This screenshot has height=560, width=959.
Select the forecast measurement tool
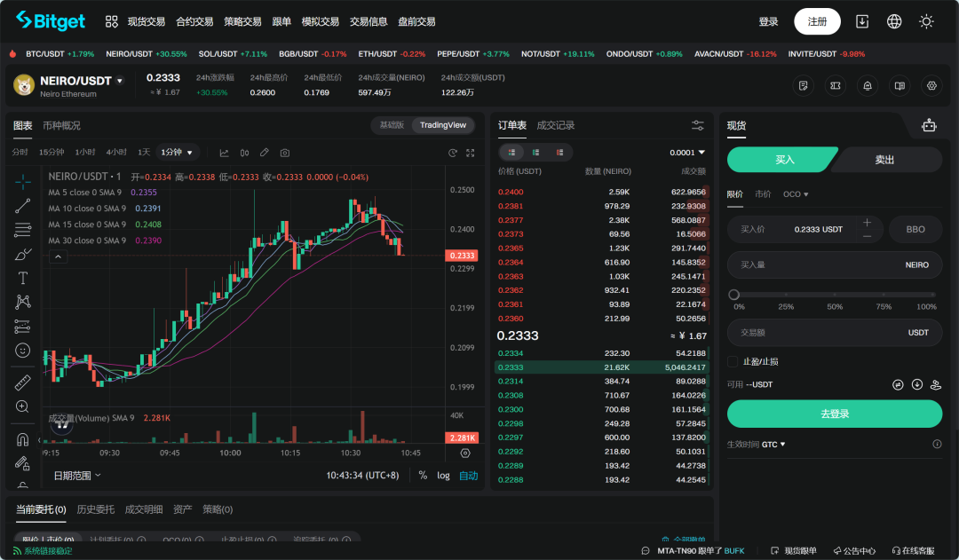22,327
